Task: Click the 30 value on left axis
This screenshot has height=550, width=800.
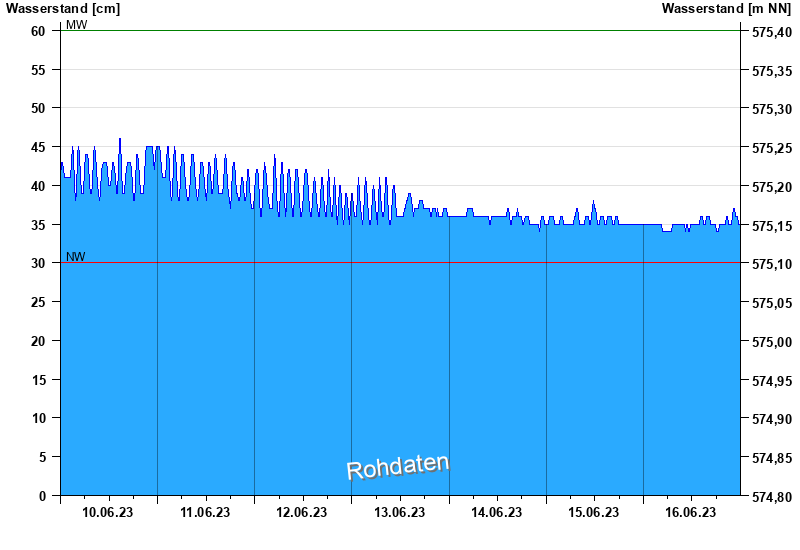Action: [x=38, y=263]
